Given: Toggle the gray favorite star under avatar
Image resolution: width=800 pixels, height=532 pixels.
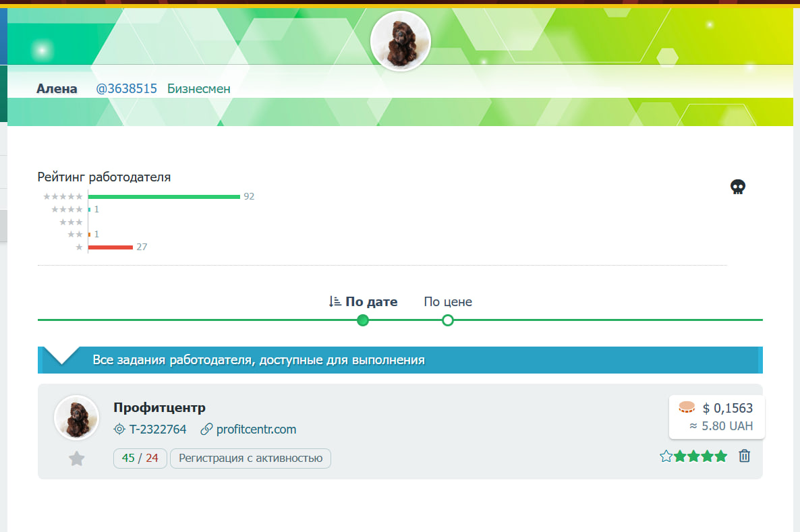Looking at the screenshot, I should click(x=76, y=459).
